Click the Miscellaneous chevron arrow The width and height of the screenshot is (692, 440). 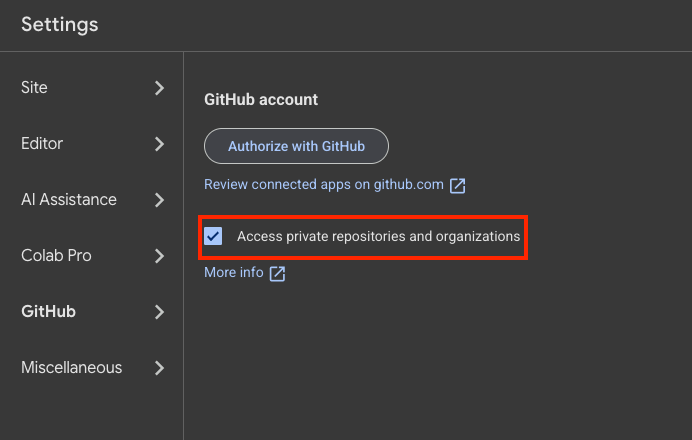coord(159,368)
